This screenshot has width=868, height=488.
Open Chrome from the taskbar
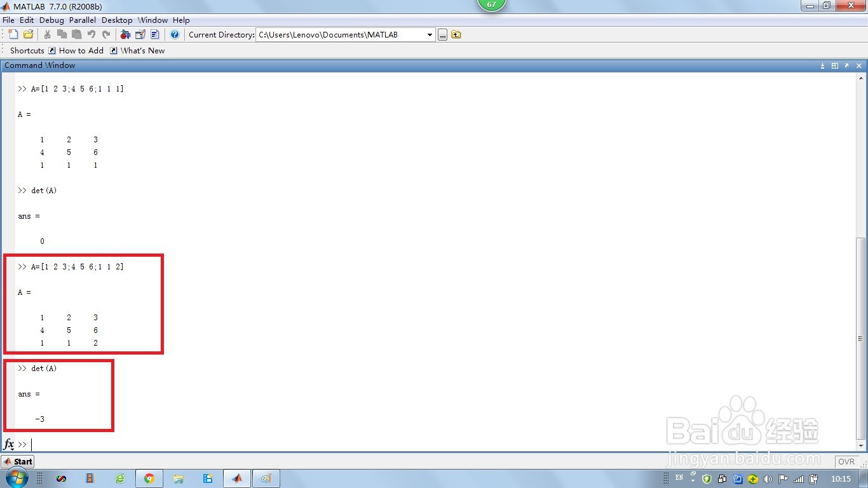[x=149, y=478]
